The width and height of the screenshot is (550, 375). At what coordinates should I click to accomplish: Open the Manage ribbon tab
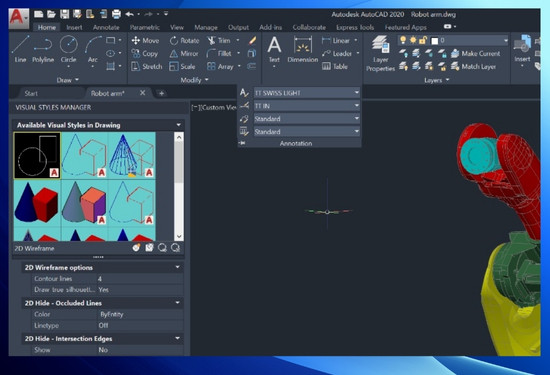(x=206, y=27)
